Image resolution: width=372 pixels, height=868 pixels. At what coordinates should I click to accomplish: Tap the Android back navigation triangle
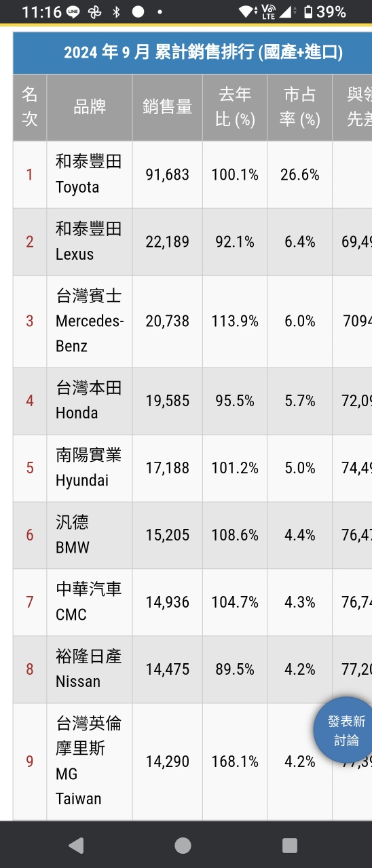76,845
